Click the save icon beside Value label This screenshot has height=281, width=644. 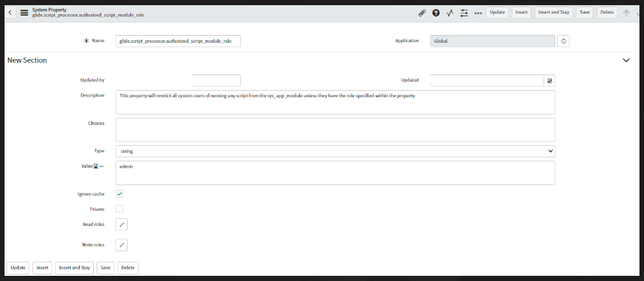point(96,166)
